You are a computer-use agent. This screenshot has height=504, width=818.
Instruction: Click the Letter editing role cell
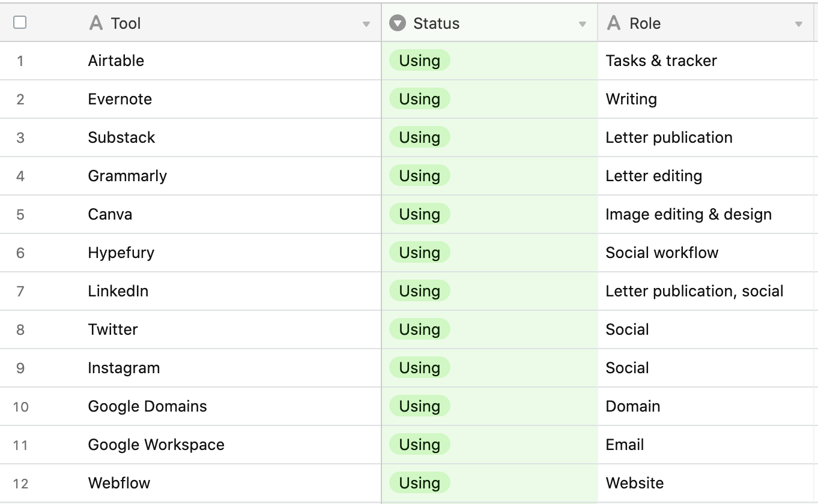706,176
